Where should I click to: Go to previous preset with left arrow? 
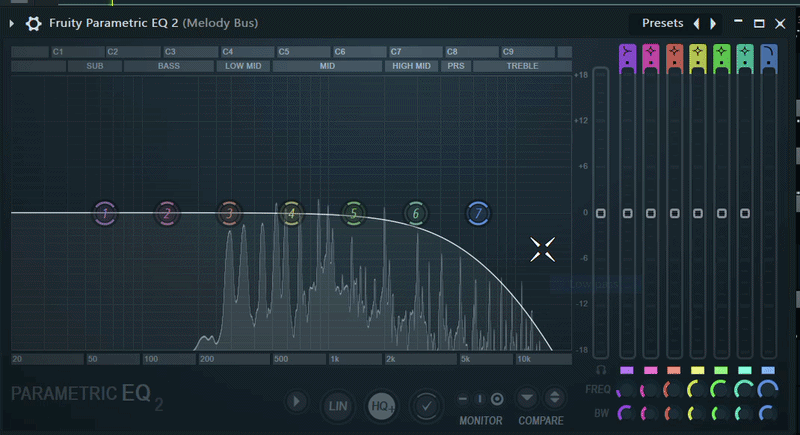point(696,23)
